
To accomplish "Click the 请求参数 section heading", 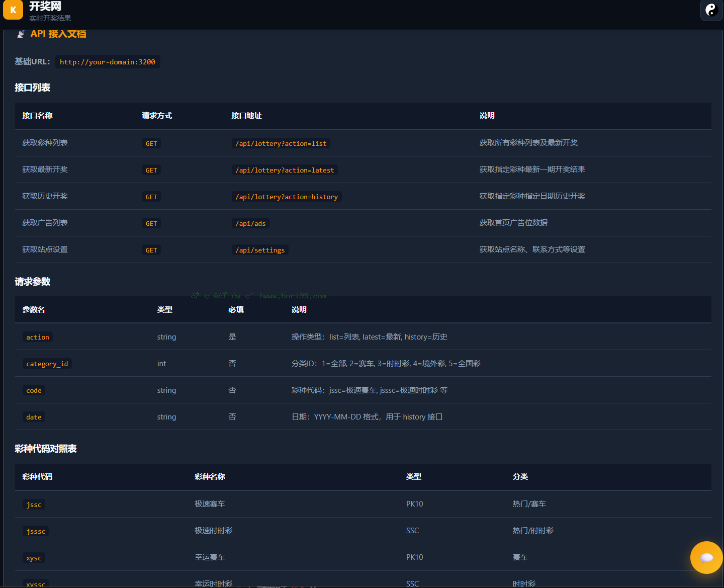I will [x=32, y=282].
